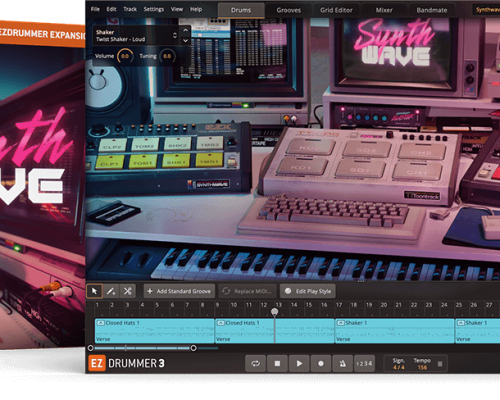Click the left zoom slider handle
Image resolution: width=500 pixels, height=400 pixels.
click(90, 348)
